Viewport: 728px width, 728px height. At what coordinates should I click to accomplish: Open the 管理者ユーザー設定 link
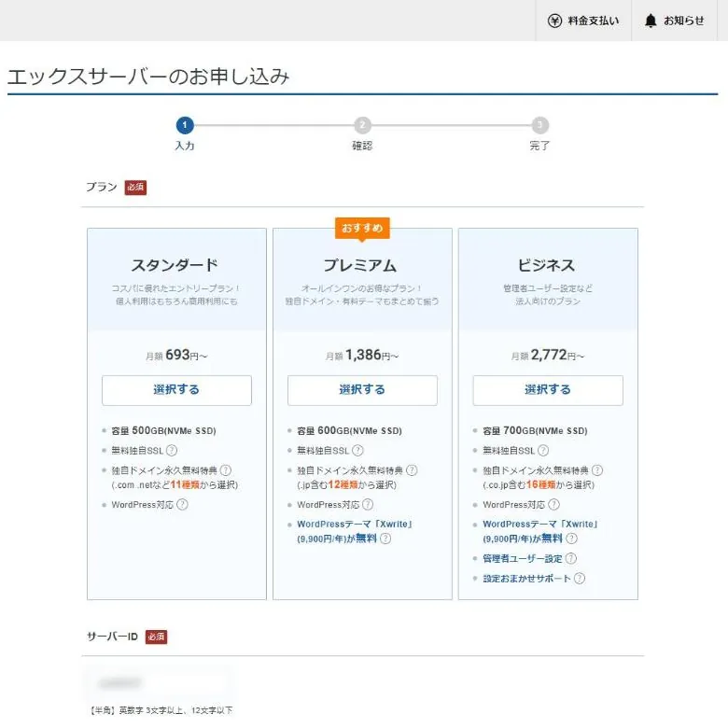(523, 558)
